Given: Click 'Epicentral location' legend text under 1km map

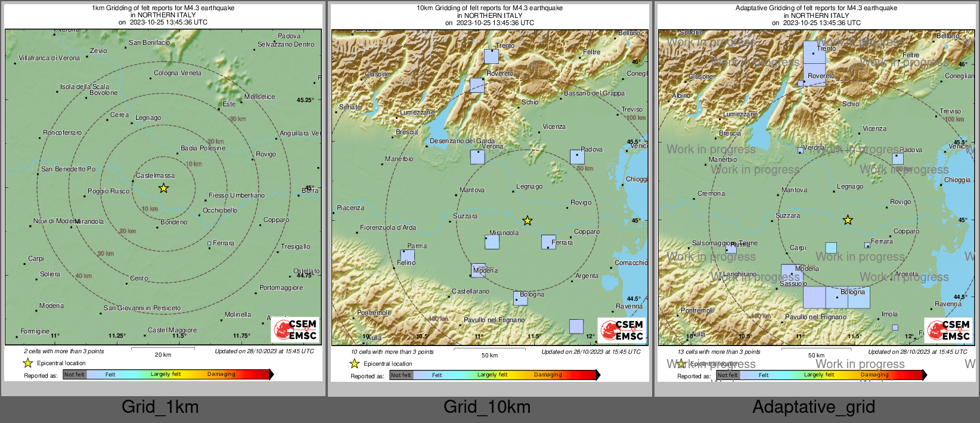Looking at the screenshot, I should (61, 363).
